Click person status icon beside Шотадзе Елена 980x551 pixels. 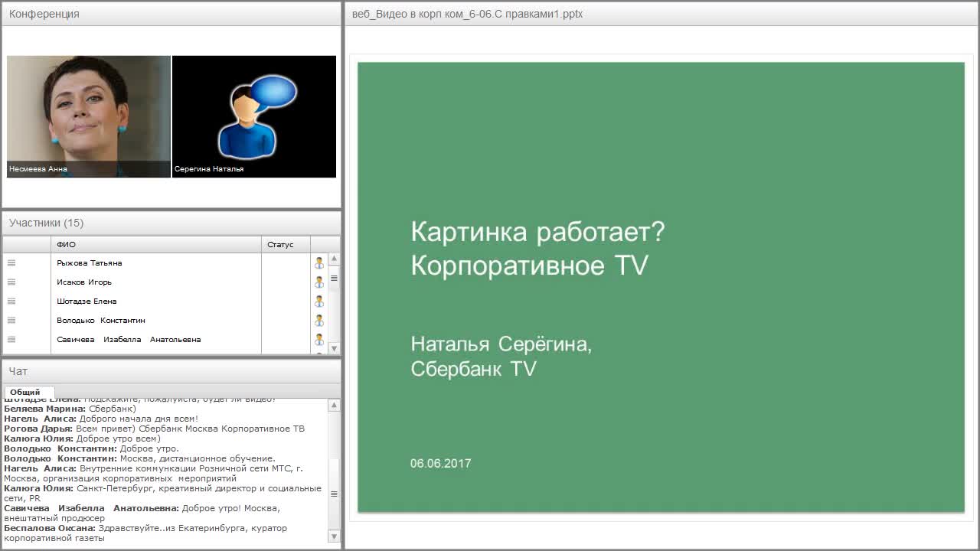(319, 301)
